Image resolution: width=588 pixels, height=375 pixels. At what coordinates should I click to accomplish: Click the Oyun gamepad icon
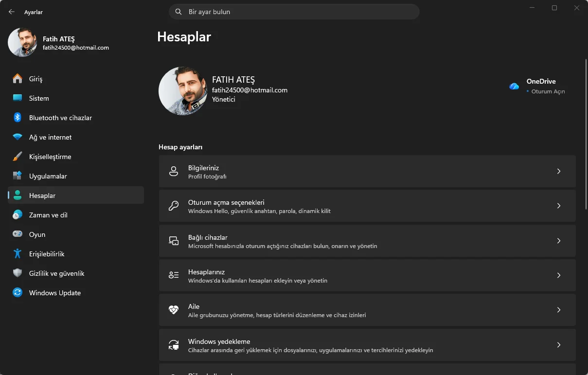point(18,234)
